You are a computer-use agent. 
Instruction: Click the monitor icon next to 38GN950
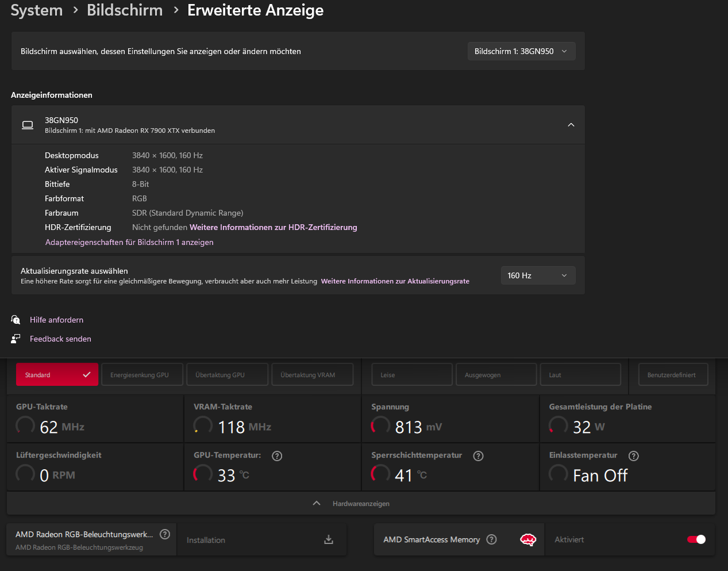(x=28, y=125)
